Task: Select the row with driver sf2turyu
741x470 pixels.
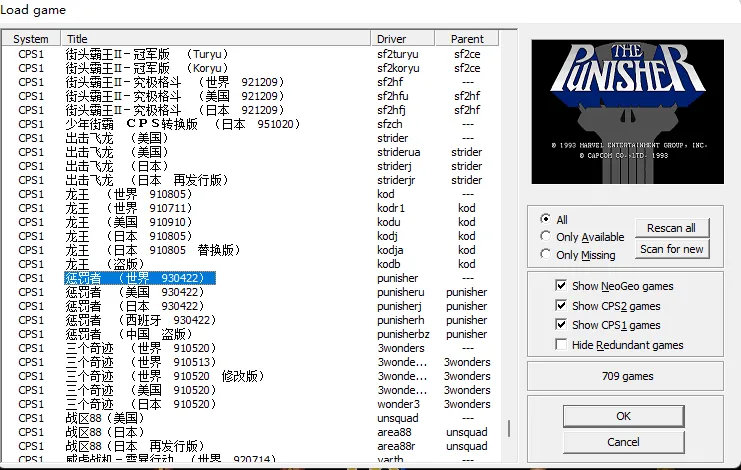Action: 250,54
